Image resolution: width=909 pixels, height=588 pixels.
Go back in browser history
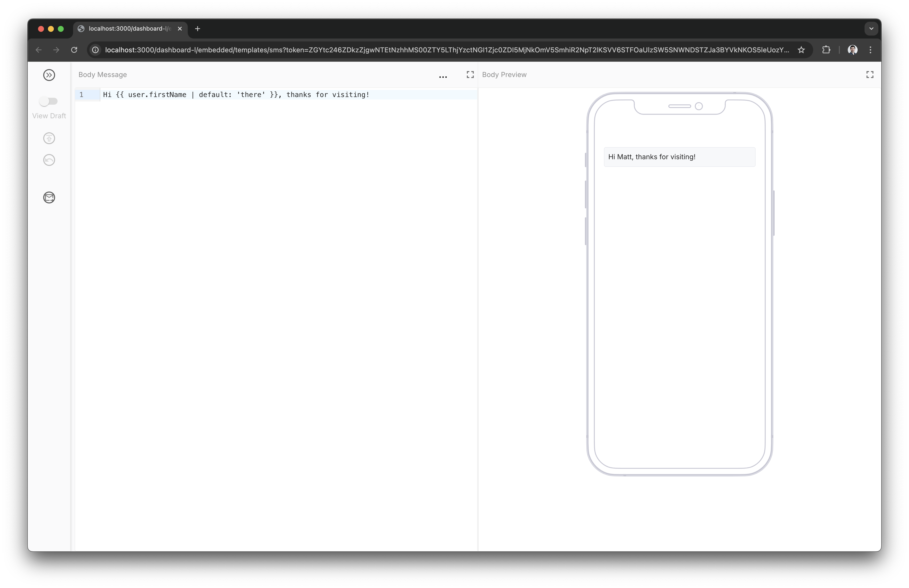39,50
